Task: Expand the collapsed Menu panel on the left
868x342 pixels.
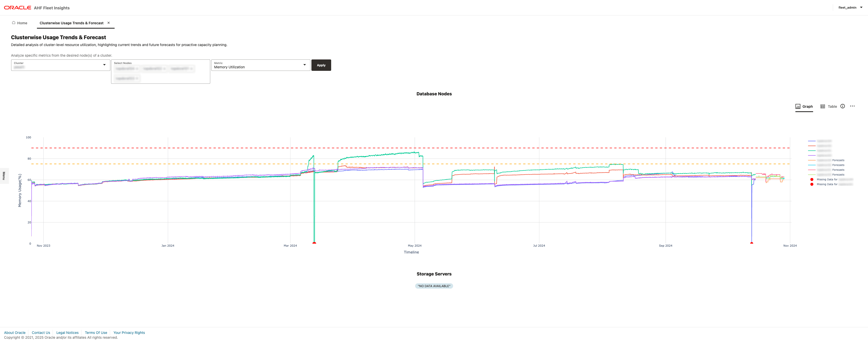Action: [x=4, y=176]
